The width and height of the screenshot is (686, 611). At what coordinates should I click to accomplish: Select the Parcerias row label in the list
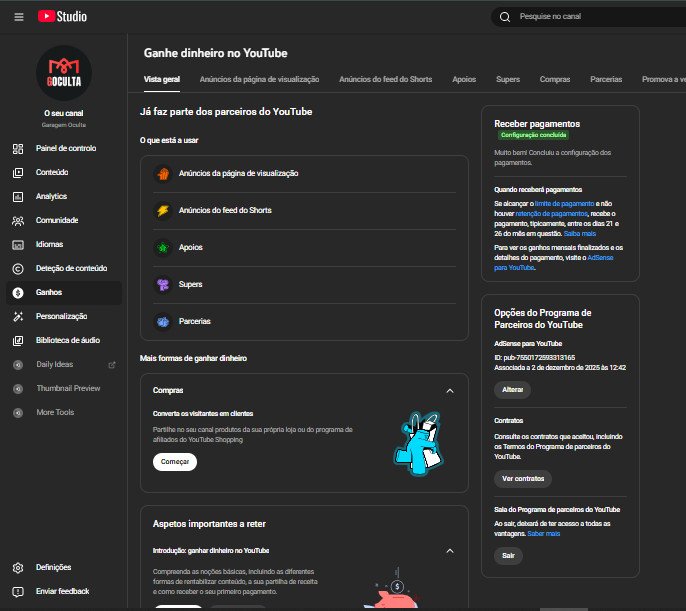pyautogui.click(x=195, y=322)
